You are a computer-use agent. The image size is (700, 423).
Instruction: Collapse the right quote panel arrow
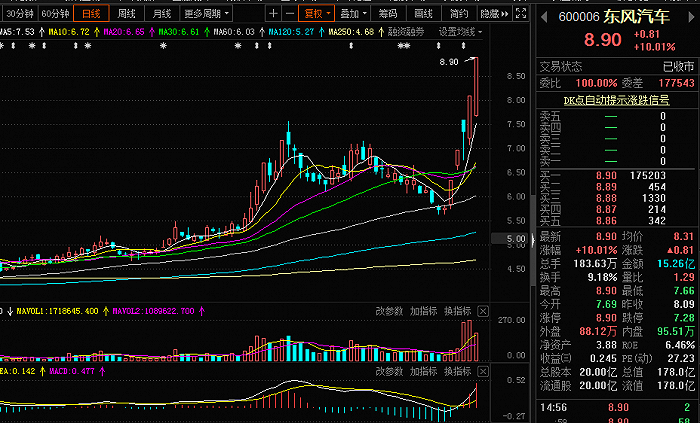[x=533, y=240]
